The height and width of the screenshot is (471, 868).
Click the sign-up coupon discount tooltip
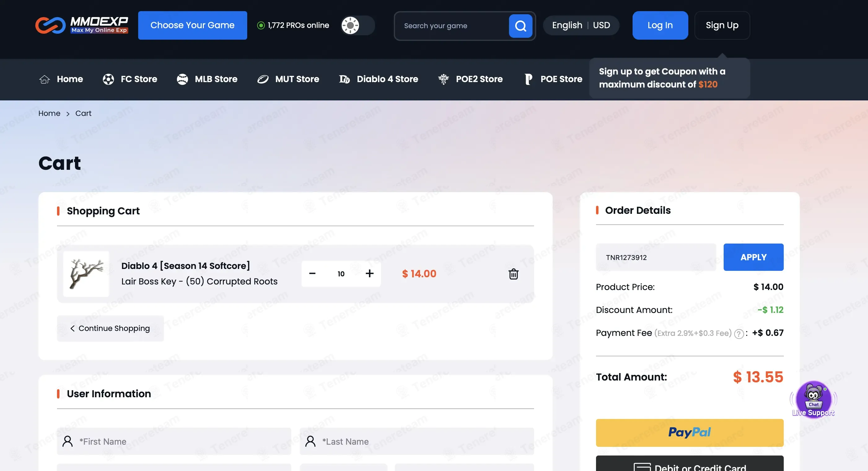tap(669, 78)
